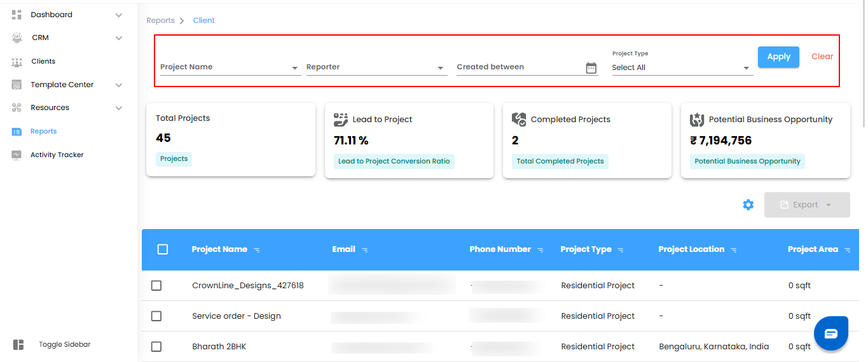Check the CrownLine_Designs_427618 row checkbox
868x362 pixels.
156,286
